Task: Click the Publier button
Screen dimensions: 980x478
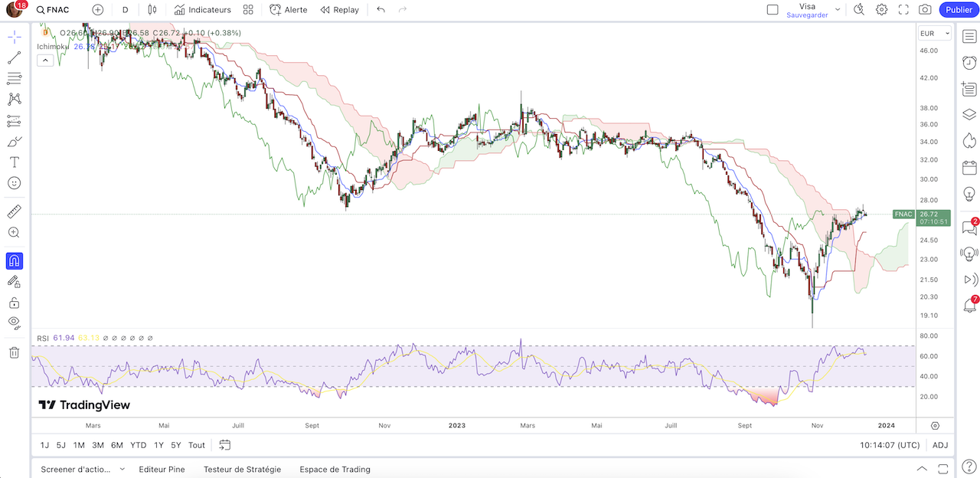Action: coord(959,10)
